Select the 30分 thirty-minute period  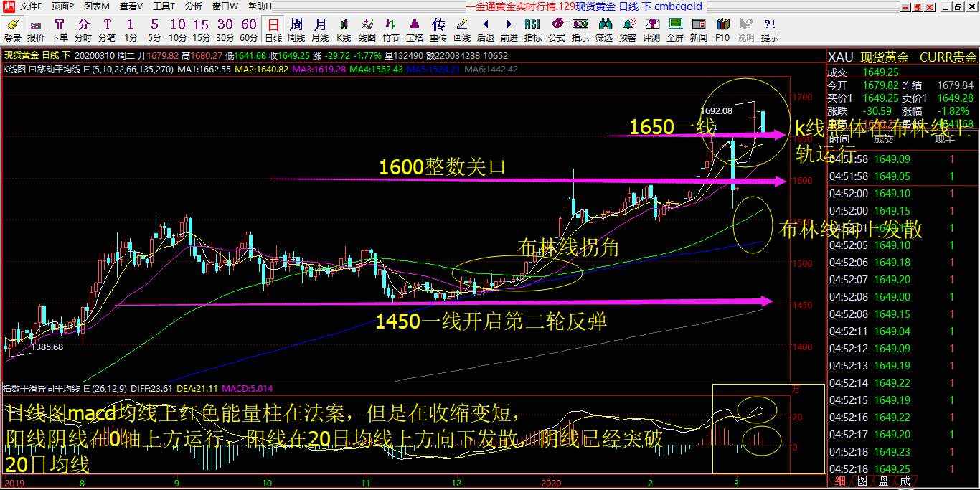point(225,29)
